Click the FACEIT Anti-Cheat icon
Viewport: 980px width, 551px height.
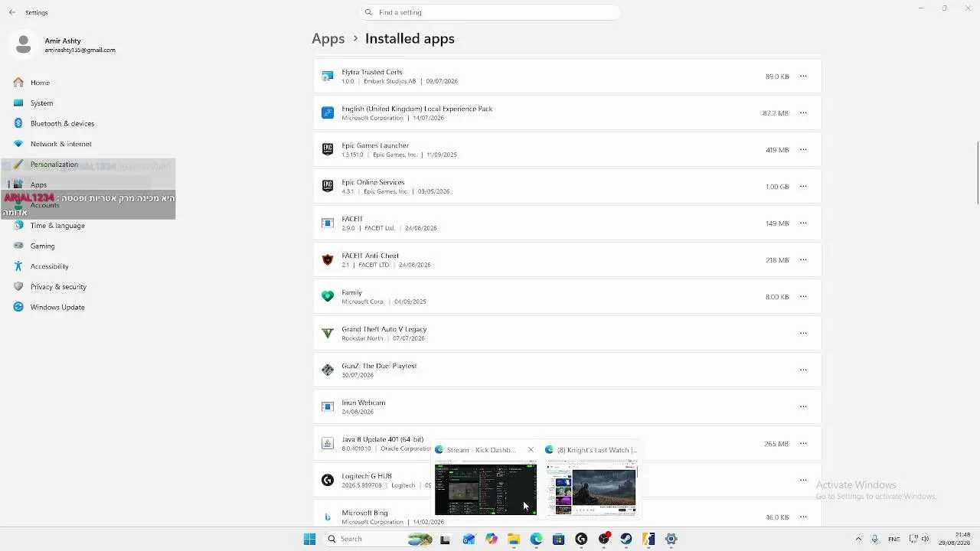(x=328, y=260)
